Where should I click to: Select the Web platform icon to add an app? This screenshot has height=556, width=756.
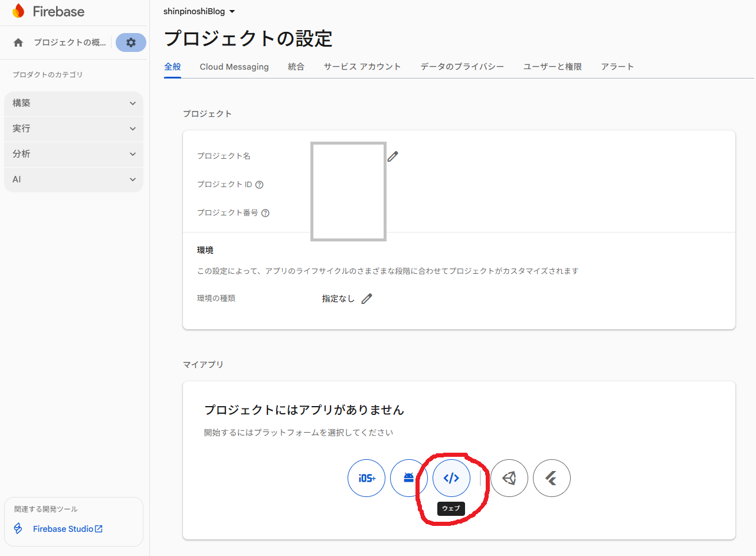pyautogui.click(x=451, y=478)
